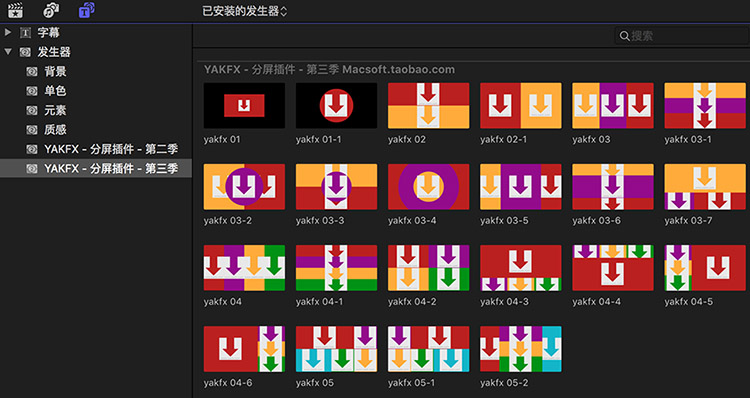Choose the yakfx 04-6 split screen thumbnail
This screenshot has height=398, width=750.
[244, 349]
